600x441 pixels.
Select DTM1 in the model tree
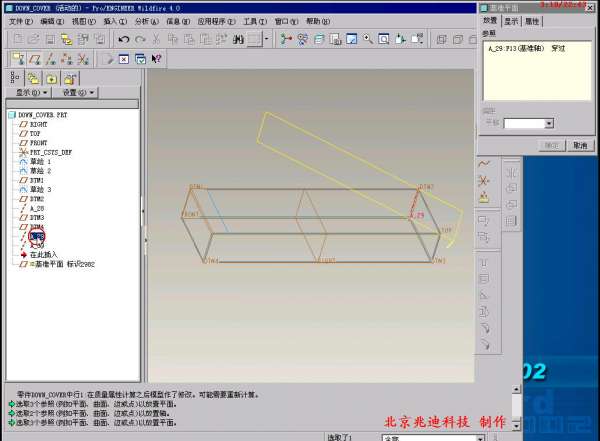[x=37, y=180]
